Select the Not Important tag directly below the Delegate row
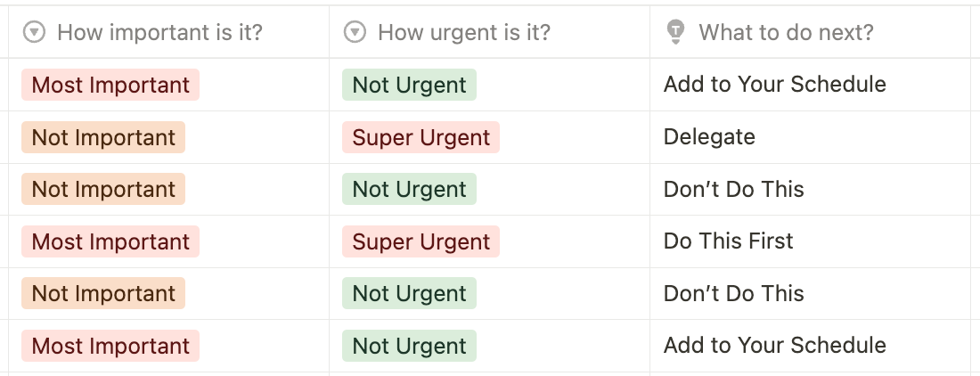The width and height of the screenshot is (980, 376). tap(103, 189)
